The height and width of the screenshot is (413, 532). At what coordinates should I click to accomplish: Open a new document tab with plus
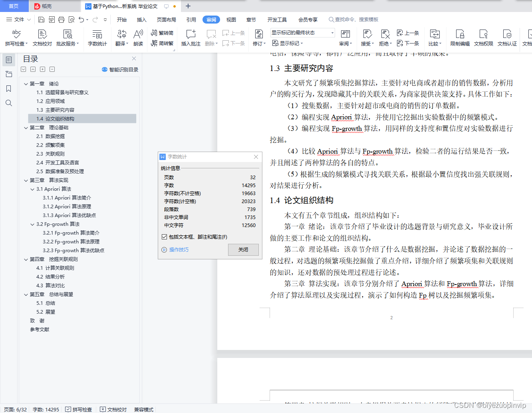(x=188, y=6)
